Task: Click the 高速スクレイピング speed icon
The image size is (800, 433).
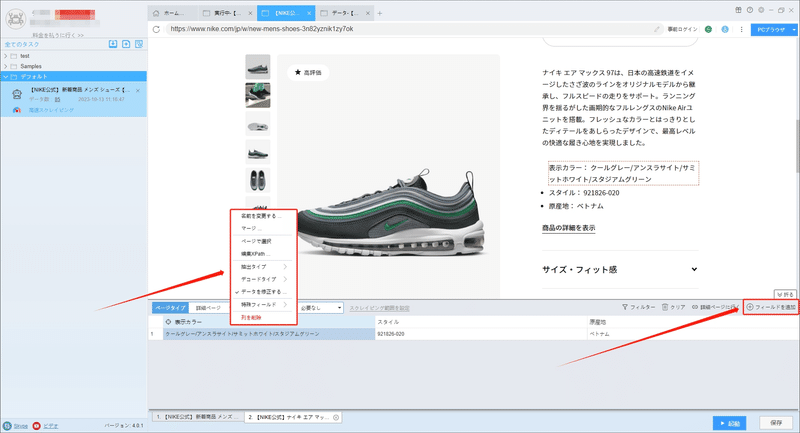Action: (x=17, y=110)
